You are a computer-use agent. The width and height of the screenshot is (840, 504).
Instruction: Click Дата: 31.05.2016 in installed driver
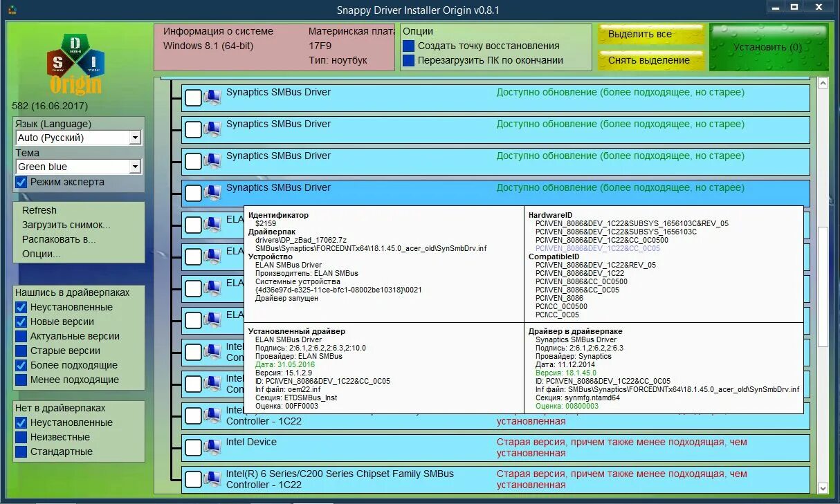pos(284,364)
